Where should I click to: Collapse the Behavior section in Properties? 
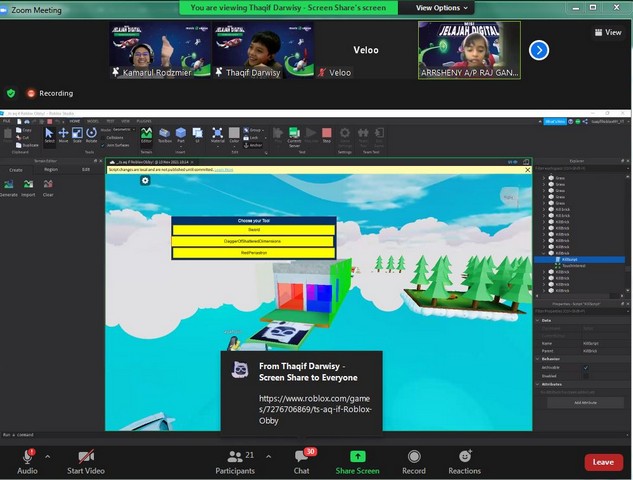(x=537, y=358)
